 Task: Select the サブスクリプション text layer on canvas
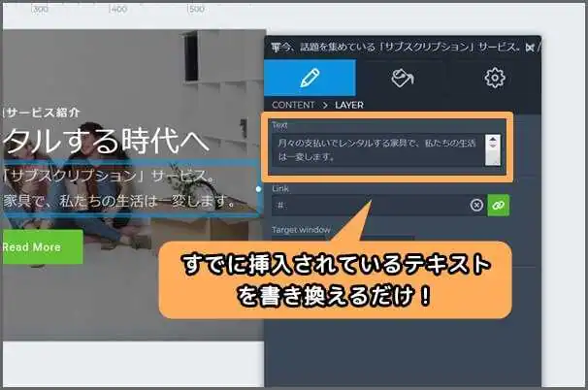point(109,176)
